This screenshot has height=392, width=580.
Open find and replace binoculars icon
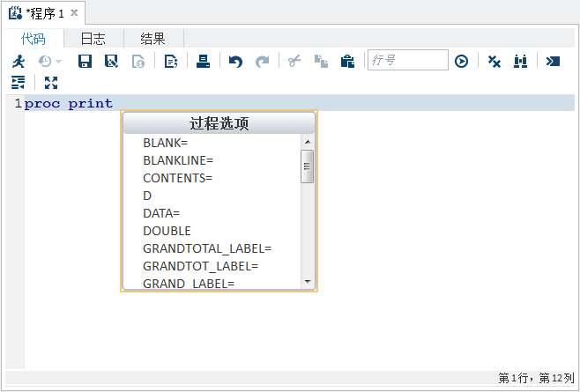click(520, 62)
